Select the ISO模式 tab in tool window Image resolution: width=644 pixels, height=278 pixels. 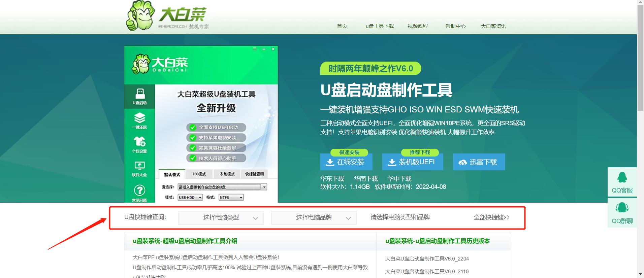pos(199,174)
